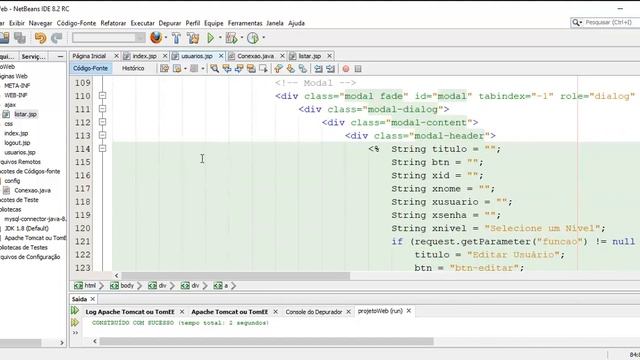Click the Save All icon in main toolbar
Screen dimensions: 640x360
[20, 38]
